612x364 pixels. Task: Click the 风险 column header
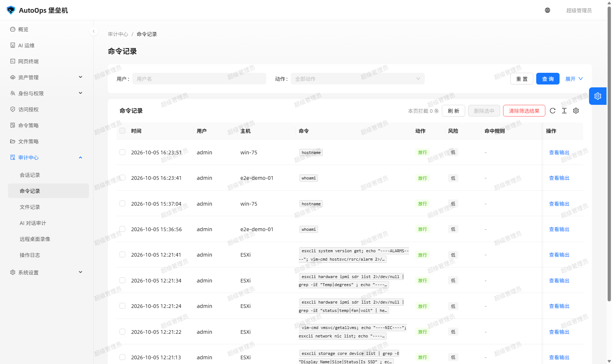pyautogui.click(x=453, y=131)
